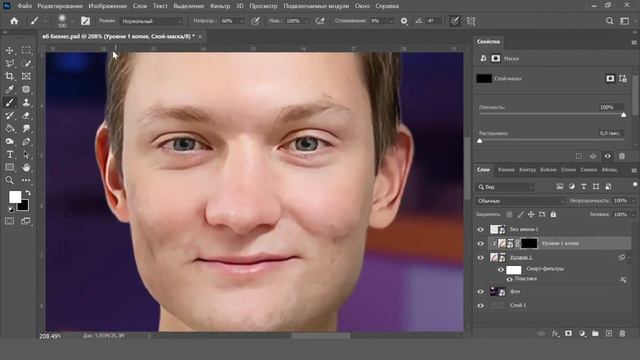640x360 pixels.
Task: Open the smoothing options gear icon
Action: coord(404,21)
